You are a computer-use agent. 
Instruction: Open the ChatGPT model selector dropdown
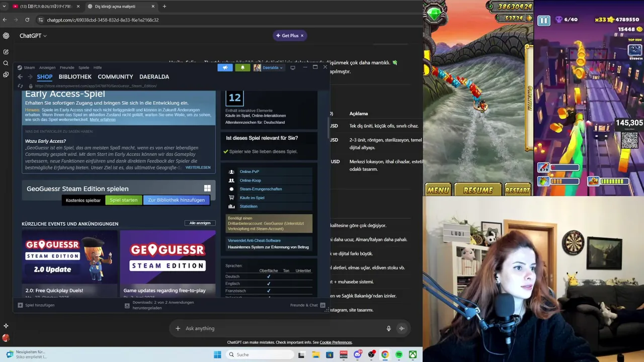click(33, 36)
